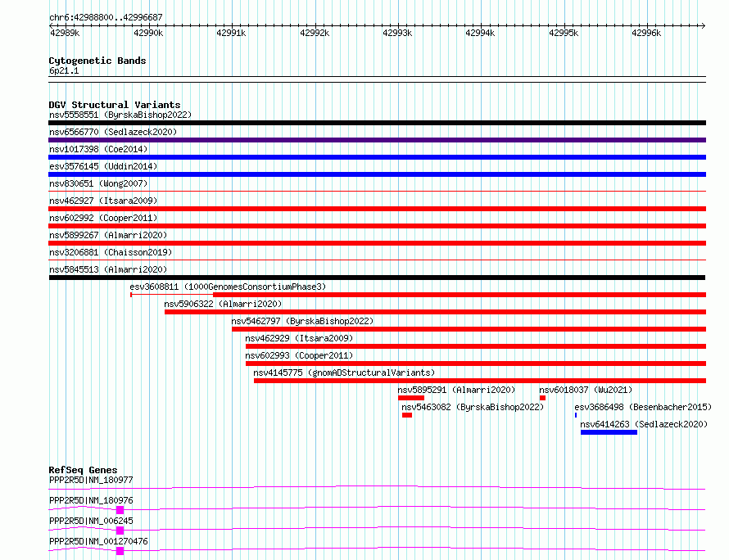The width and height of the screenshot is (729, 560).
Task: Click the small red block under nsv6018037
Action: tap(542, 398)
